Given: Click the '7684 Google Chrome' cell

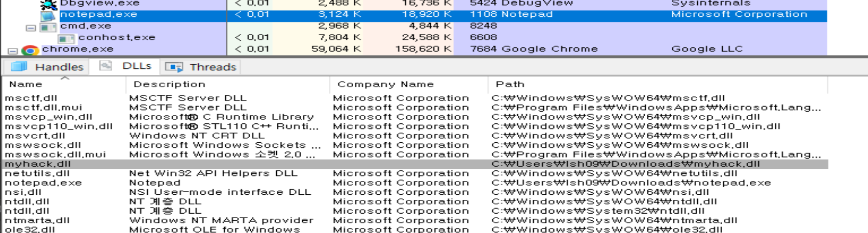Looking at the screenshot, I should 534,49.
